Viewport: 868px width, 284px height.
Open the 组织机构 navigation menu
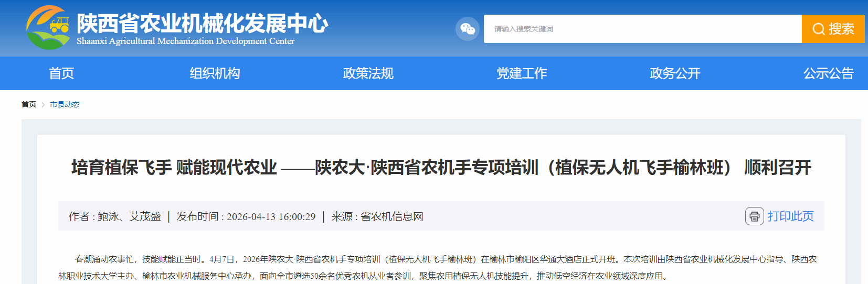tap(215, 73)
